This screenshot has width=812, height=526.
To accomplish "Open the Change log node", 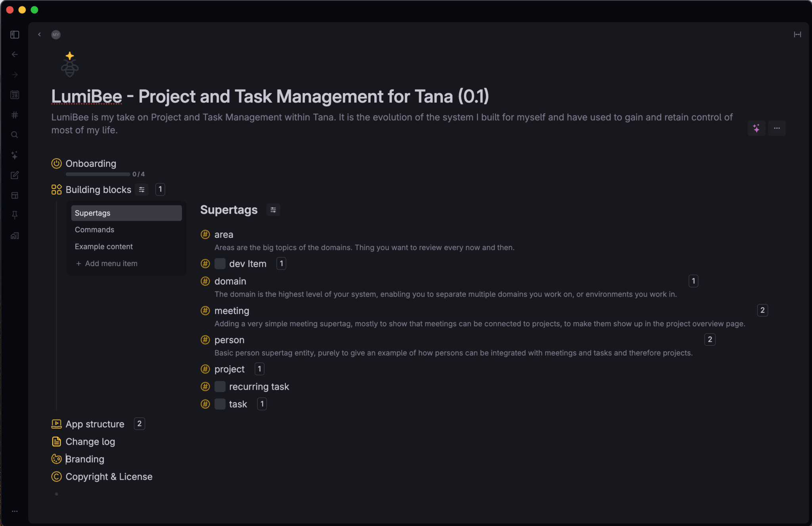I will 90,442.
